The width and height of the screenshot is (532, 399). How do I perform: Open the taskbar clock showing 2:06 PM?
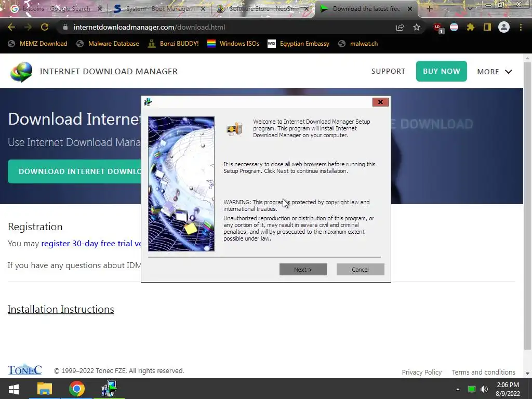508,389
